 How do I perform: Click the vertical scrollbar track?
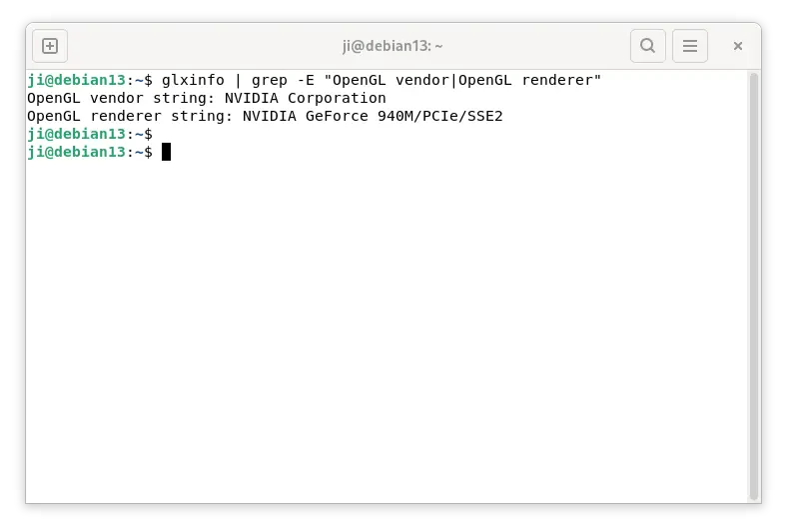[753, 285]
